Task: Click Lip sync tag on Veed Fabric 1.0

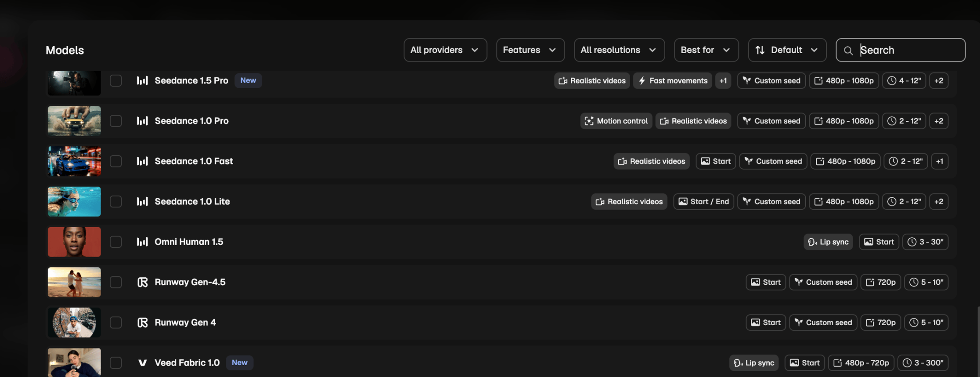Action: (x=754, y=363)
